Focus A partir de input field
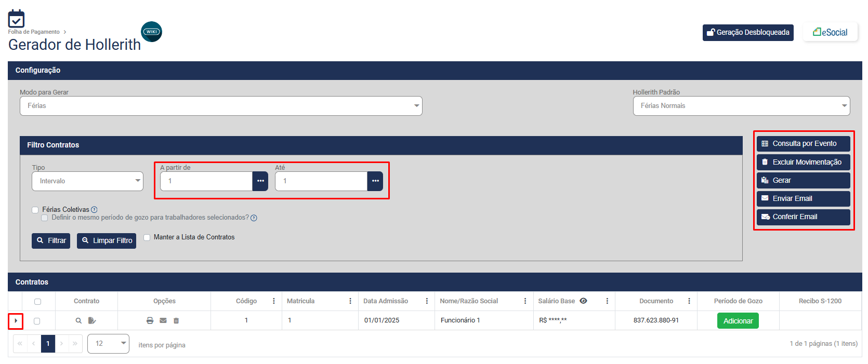This screenshot has width=868, height=364. tap(206, 181)
